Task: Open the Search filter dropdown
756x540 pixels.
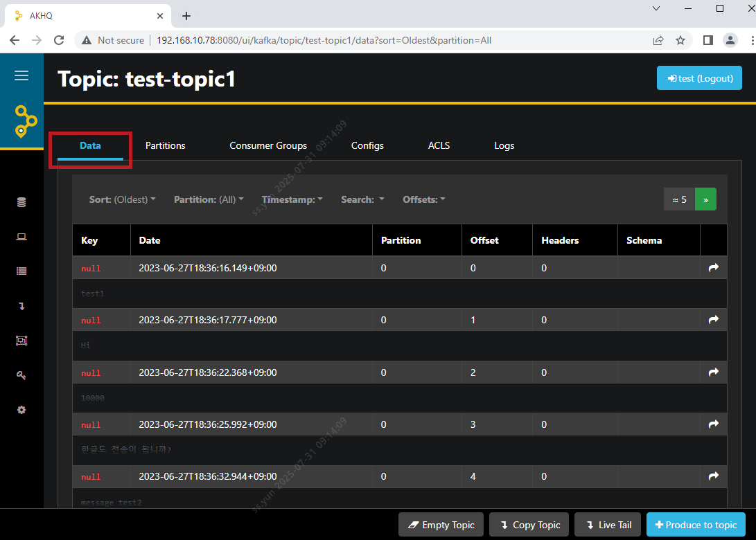Action: coord(362,199)
